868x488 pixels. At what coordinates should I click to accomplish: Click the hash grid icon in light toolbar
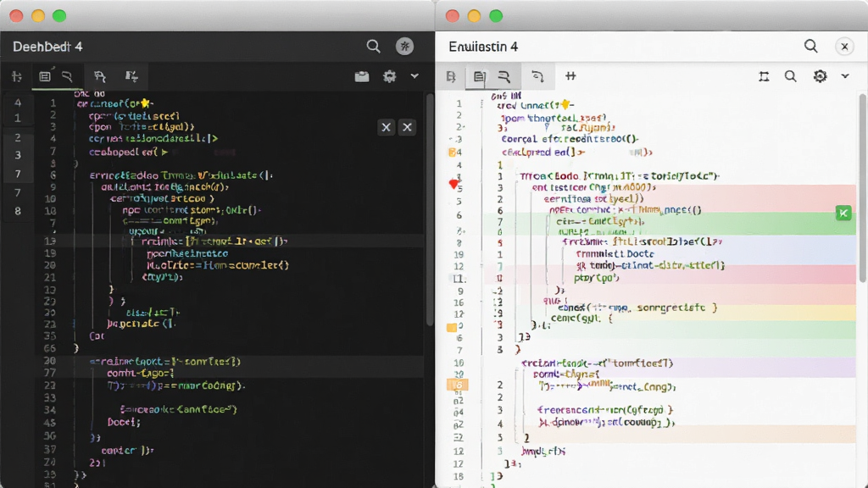tap(570, 75)
